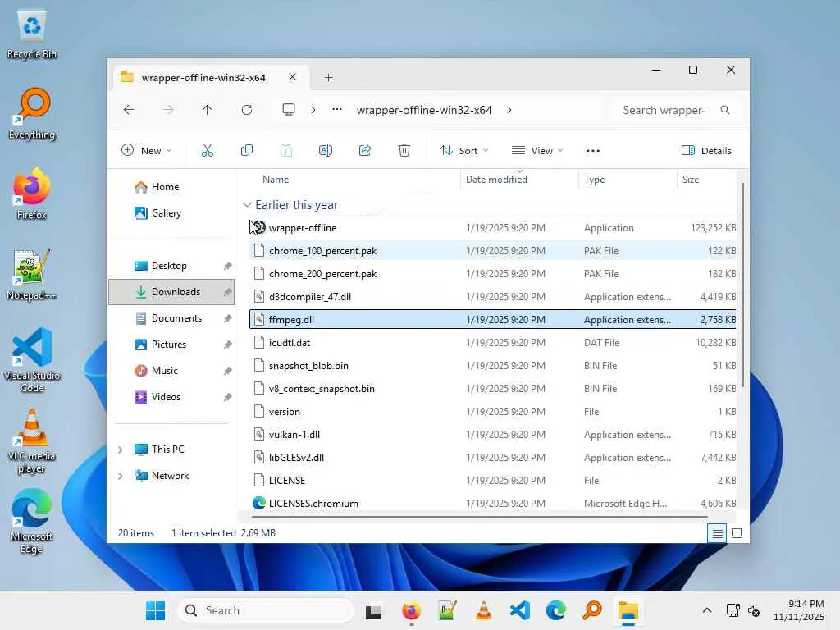Open See more options ellipsis in toolbar

(x=593, y=151)
